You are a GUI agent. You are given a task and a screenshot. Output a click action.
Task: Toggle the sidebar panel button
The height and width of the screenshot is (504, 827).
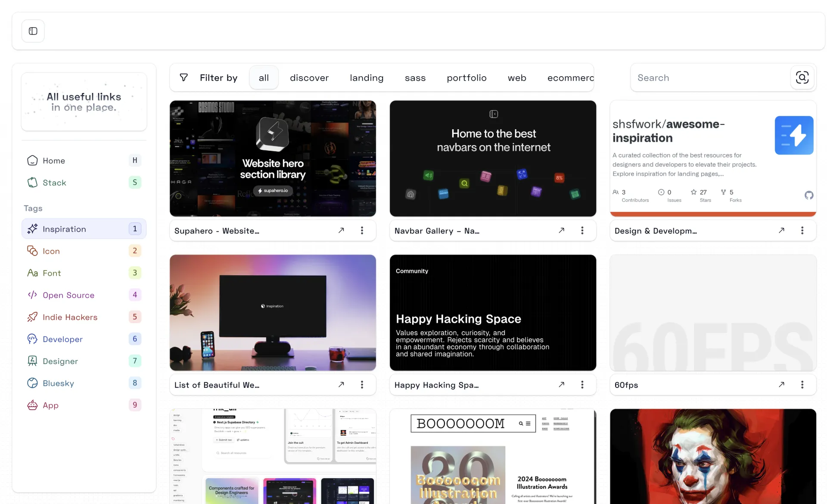click(33, 31)
